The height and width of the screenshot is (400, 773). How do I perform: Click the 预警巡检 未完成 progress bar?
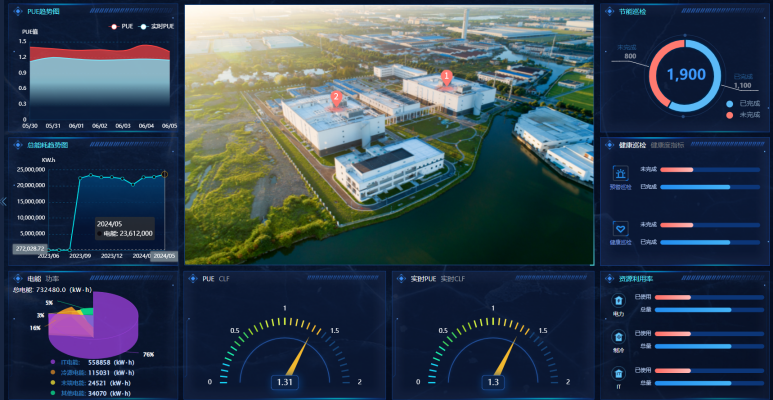click(710, 170)
